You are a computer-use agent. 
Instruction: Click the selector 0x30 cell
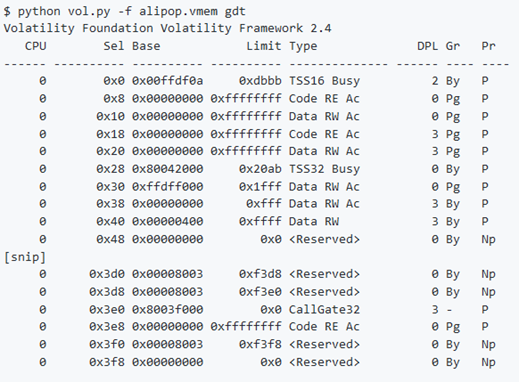point(110,187)
